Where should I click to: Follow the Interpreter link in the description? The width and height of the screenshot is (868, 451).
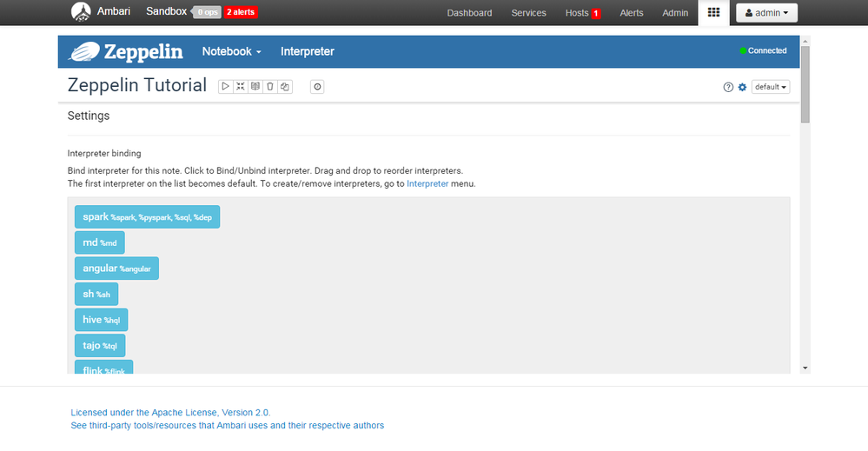click(427, 183)
